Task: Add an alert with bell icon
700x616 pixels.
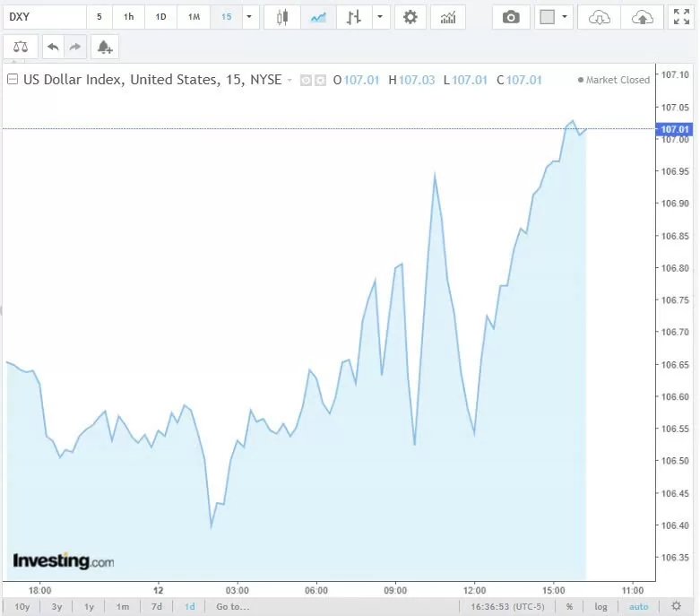Action: tap(104, 47)
